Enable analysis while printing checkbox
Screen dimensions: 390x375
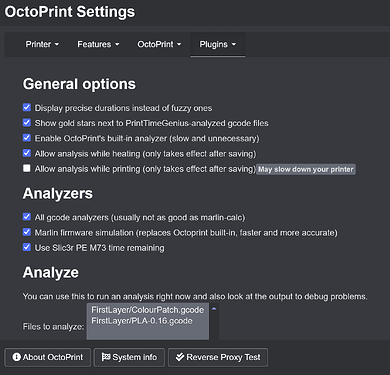point(27,168)
